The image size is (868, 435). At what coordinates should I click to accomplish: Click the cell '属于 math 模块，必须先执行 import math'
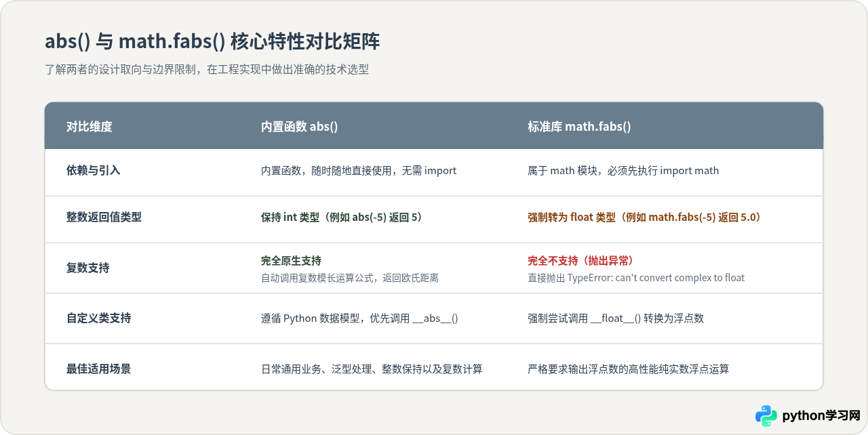click(623, 171)
